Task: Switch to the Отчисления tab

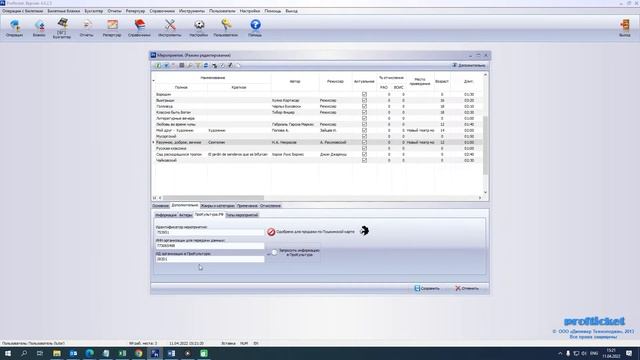Action: click(270, 206)
